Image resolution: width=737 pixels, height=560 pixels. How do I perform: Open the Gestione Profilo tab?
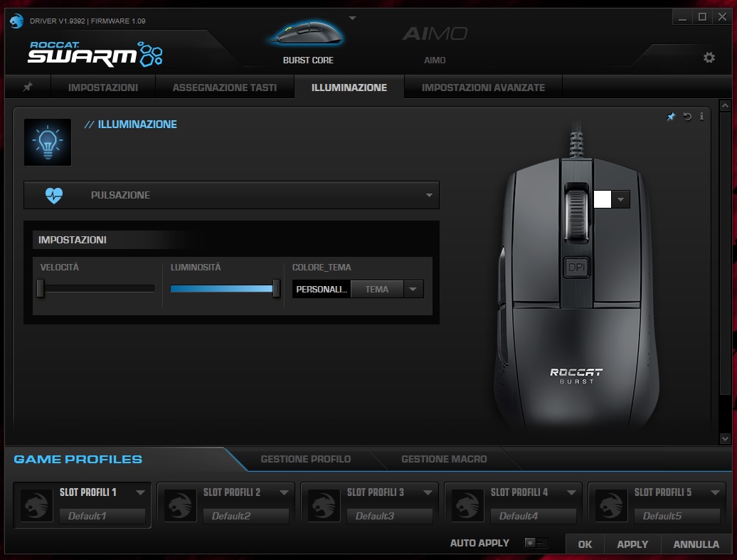pyautogui.click(x=305, y=459)
